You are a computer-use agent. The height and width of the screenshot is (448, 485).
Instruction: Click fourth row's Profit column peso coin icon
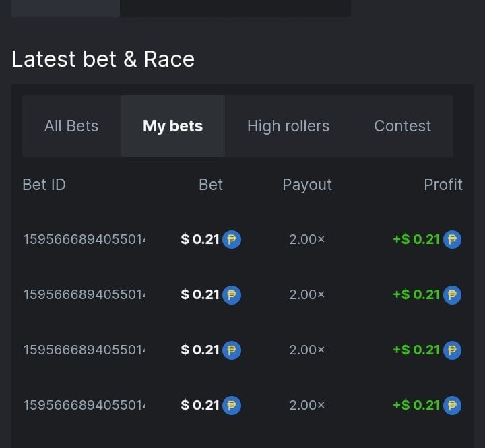point(452,405)
